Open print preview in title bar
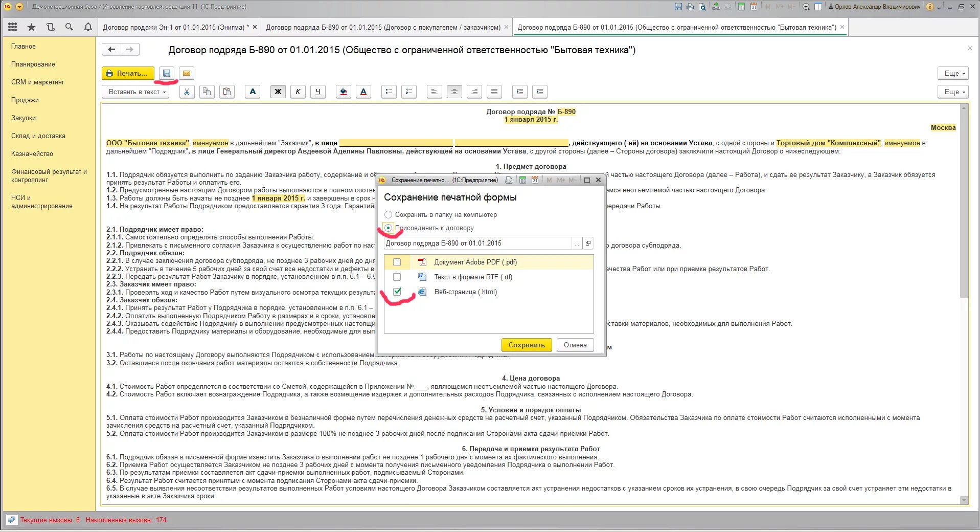This screenshot has width=980, height=532. (x=702, y=7)
